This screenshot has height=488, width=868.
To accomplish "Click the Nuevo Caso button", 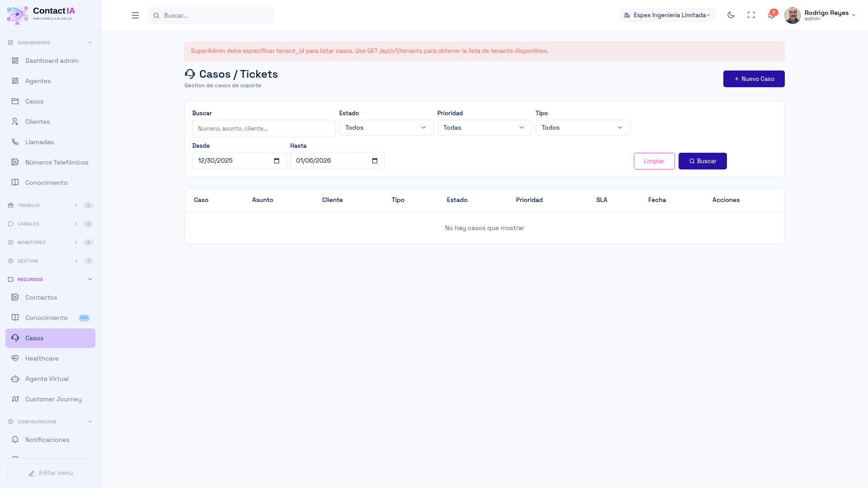I will click(754, 79).
